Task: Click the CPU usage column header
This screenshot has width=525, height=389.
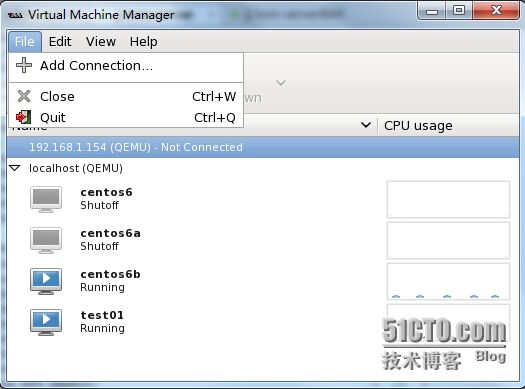Action: point(448,126)
